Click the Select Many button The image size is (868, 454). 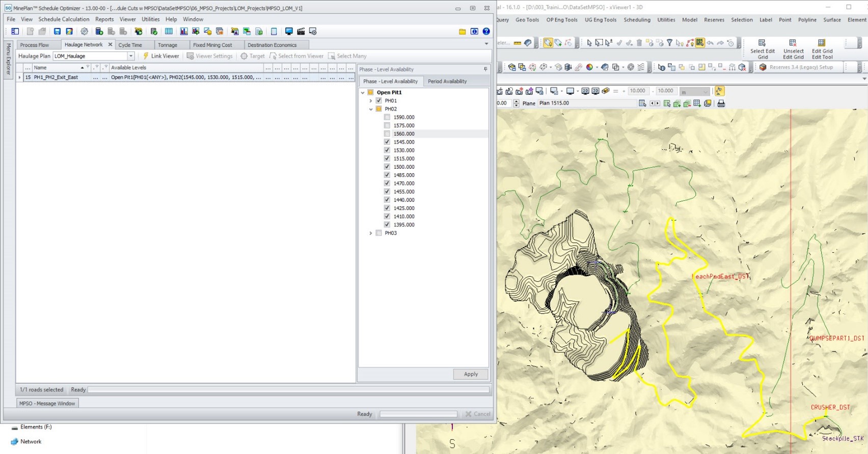[x=347, y=56]
